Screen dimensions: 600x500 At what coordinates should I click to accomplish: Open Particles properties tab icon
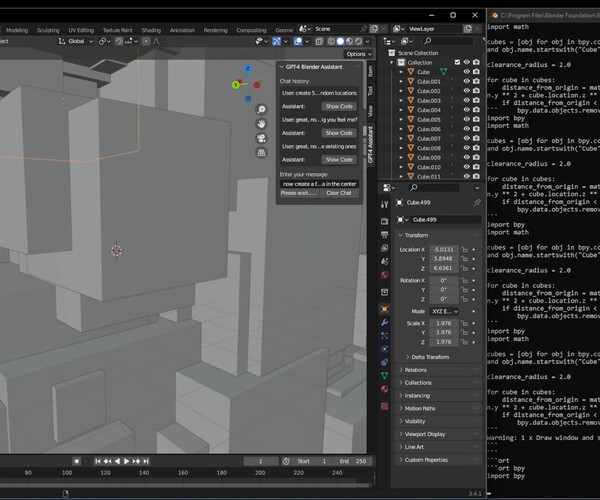(x=385, y=336)
